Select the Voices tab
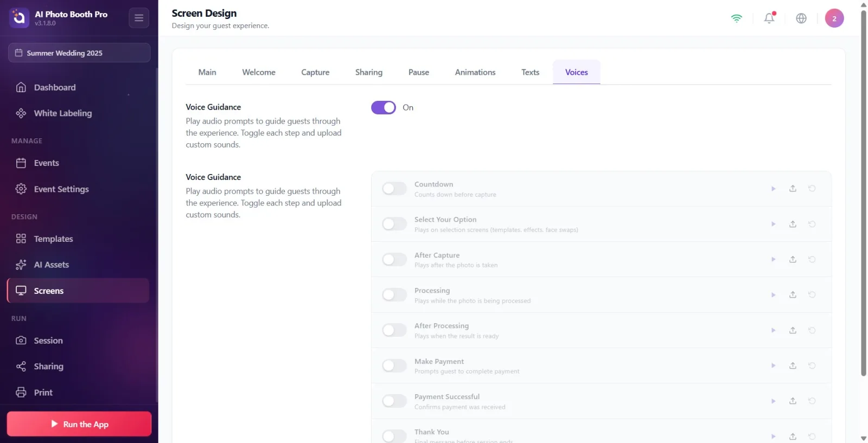This screenshot has width=868, height=443. tap(577, 72)
